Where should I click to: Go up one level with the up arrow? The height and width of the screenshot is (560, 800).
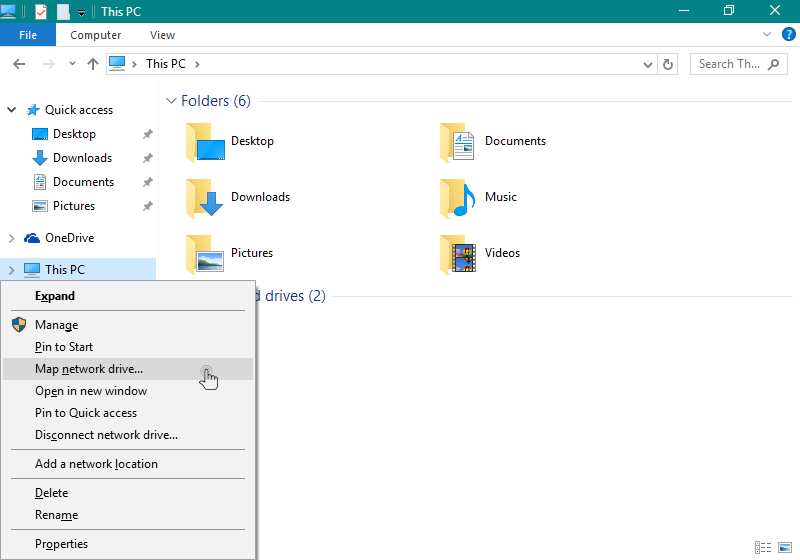[92, 64]
